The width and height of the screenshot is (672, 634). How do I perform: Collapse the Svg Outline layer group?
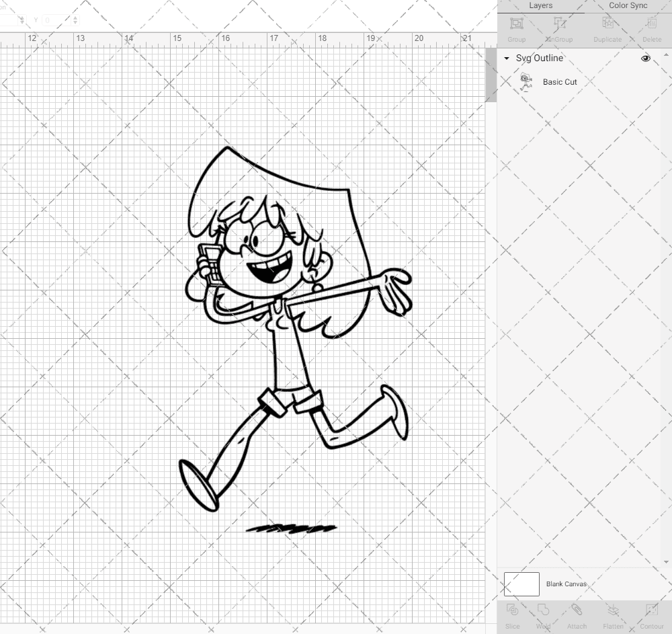tap(506, 58)
